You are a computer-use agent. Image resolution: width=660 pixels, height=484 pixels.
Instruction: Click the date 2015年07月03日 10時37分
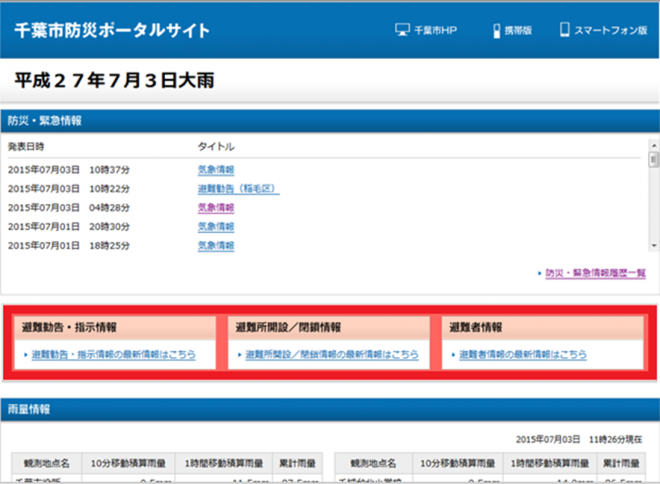pos(69,170)
